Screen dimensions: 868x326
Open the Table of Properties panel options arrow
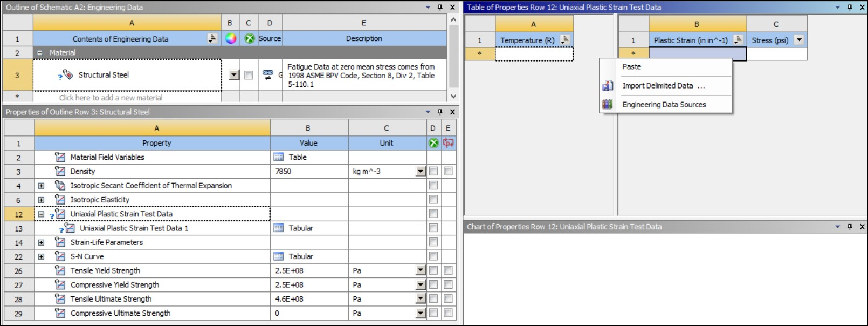click(837, 8)
